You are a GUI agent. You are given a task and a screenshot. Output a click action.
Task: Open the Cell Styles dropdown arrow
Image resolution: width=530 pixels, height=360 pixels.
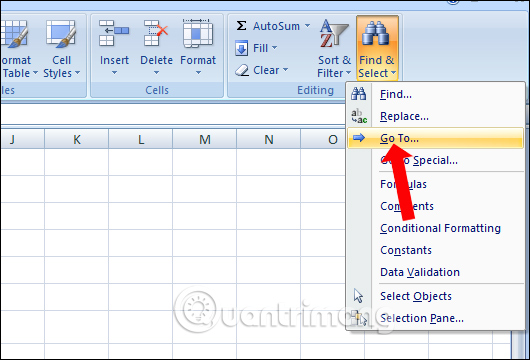pos(77,73)
